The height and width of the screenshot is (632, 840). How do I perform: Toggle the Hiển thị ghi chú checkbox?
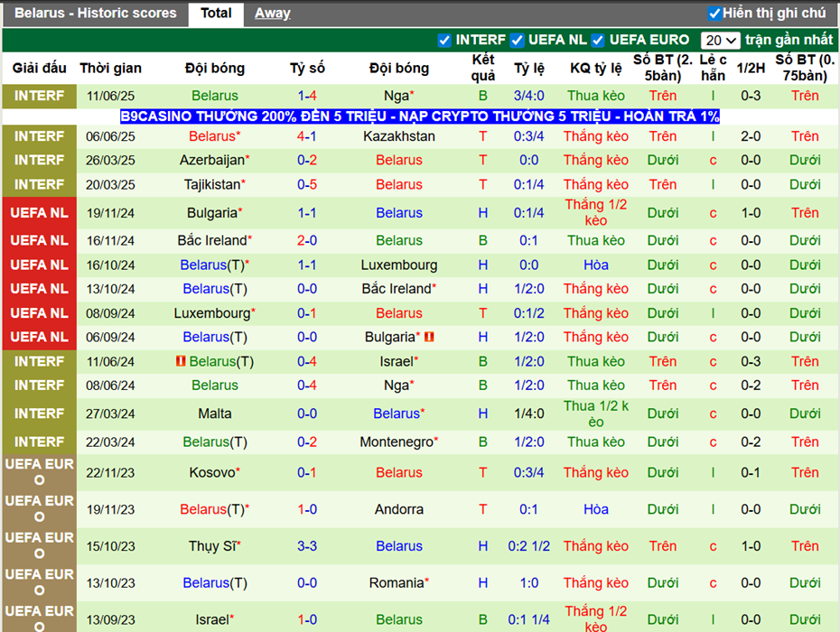[x=714, y=14]
